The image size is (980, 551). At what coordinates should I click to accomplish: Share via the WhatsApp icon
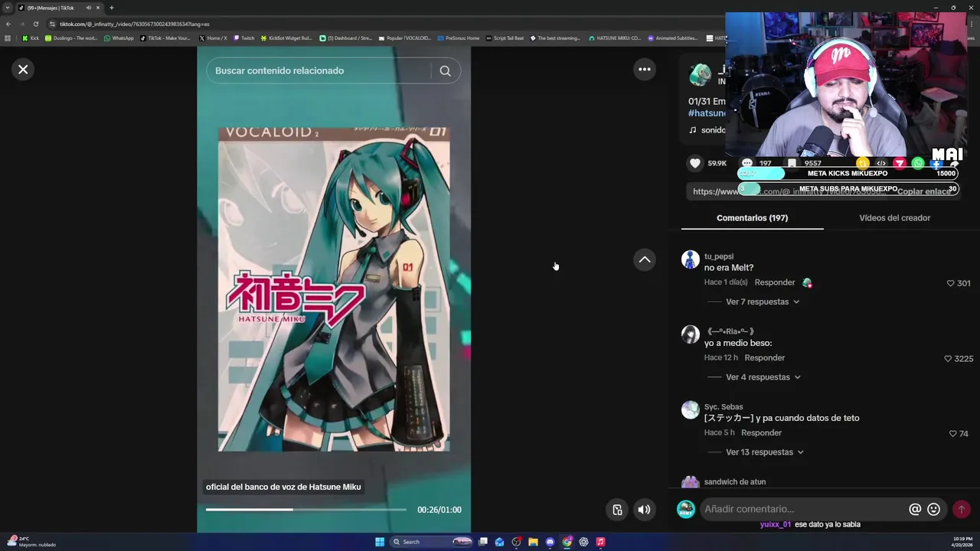point(918,163)
